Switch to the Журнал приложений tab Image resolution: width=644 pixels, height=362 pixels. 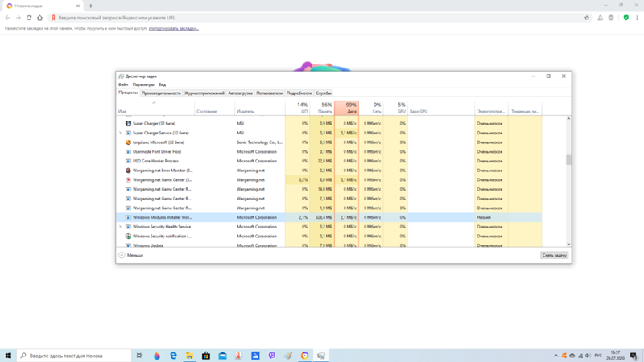point(204,93)
